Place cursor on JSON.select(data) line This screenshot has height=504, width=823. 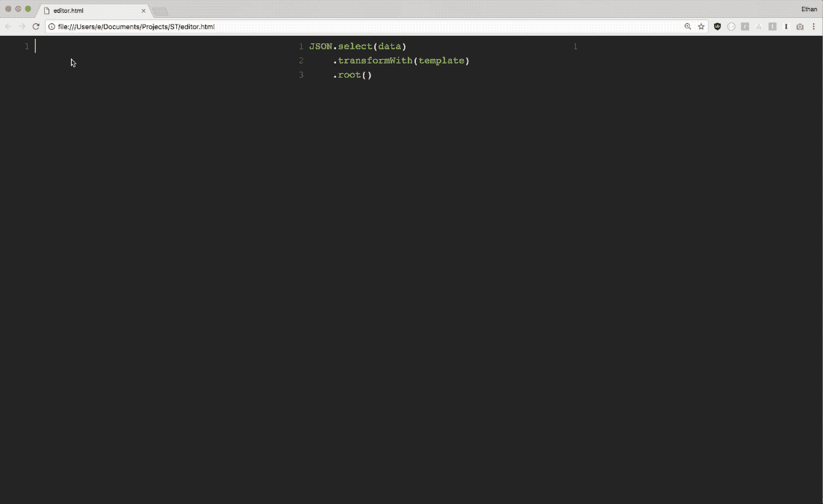(x=358, y=46)
